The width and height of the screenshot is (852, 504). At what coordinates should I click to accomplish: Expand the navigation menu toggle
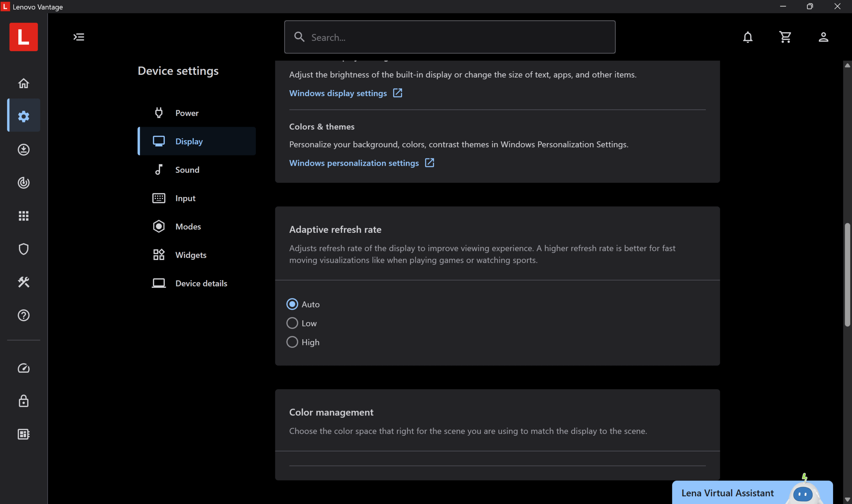click(79, 37)
